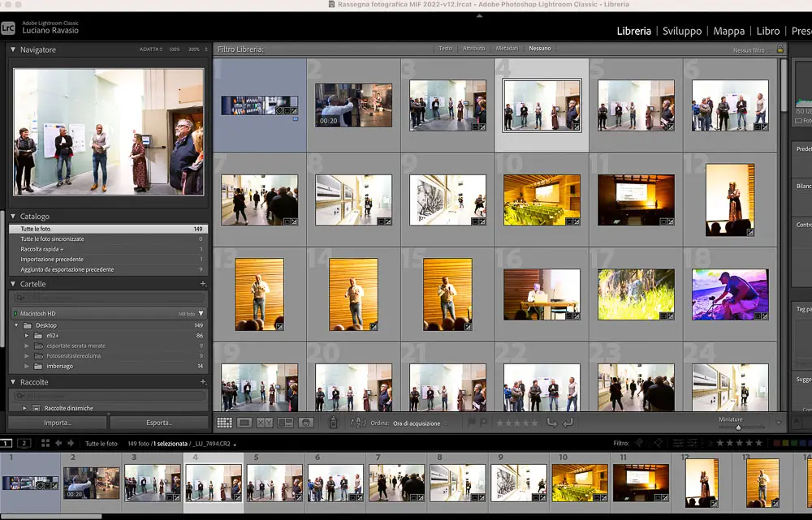Open People view face icon
Image resolution: width=812 pixels, height=520 pixels.
pos(306,423)
